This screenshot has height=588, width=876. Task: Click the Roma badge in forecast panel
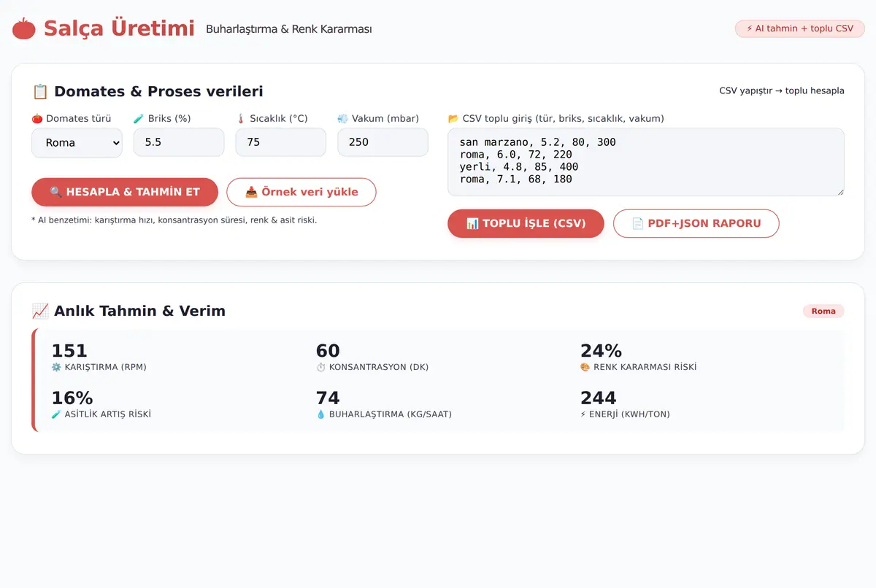(823, 311)
